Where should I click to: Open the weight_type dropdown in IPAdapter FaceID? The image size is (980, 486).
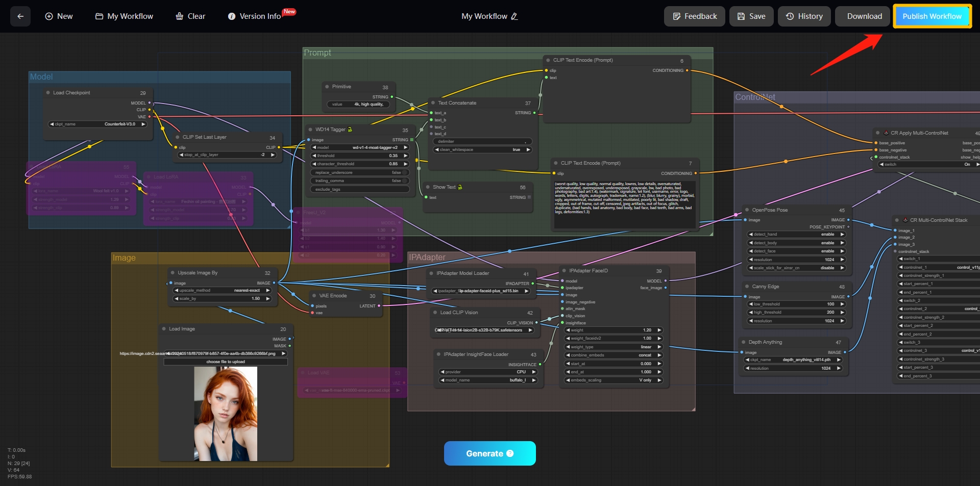coord(614,347)
